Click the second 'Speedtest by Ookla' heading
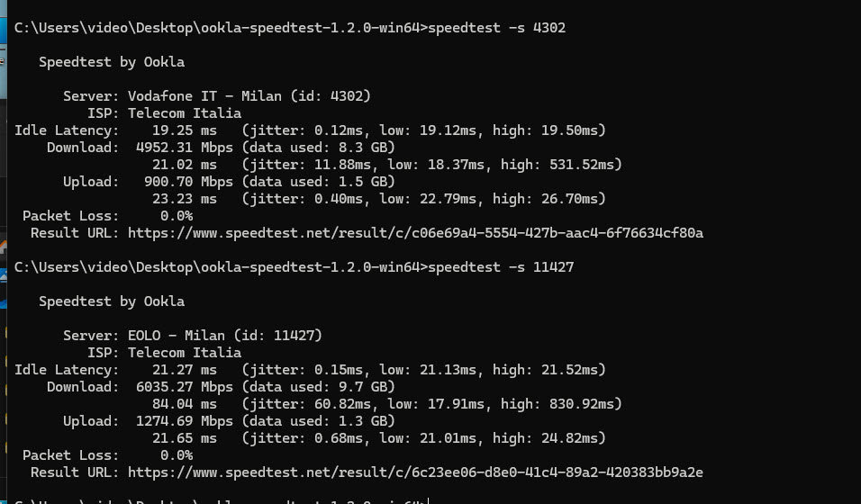The height and width of the screenshot is (504, 861). (x=112, y=301)
